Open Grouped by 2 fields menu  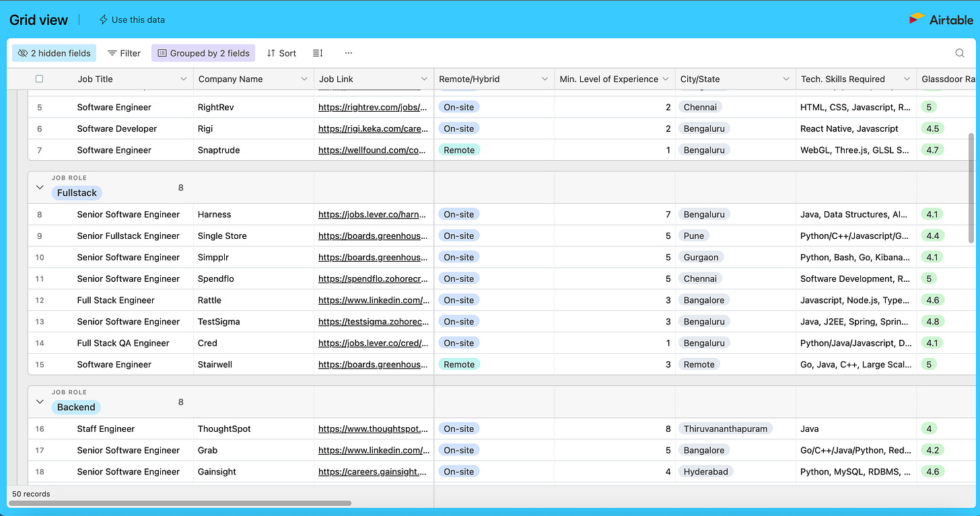click(203, 53)
